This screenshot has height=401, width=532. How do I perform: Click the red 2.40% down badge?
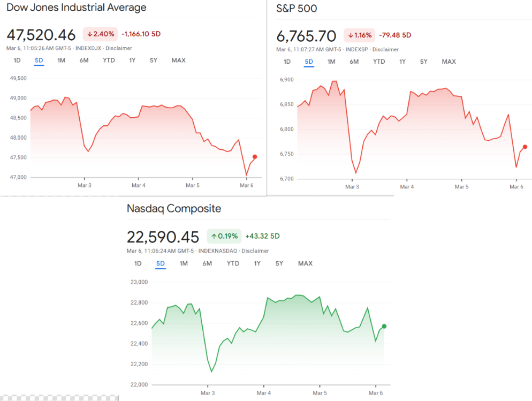tap(100, 34)
